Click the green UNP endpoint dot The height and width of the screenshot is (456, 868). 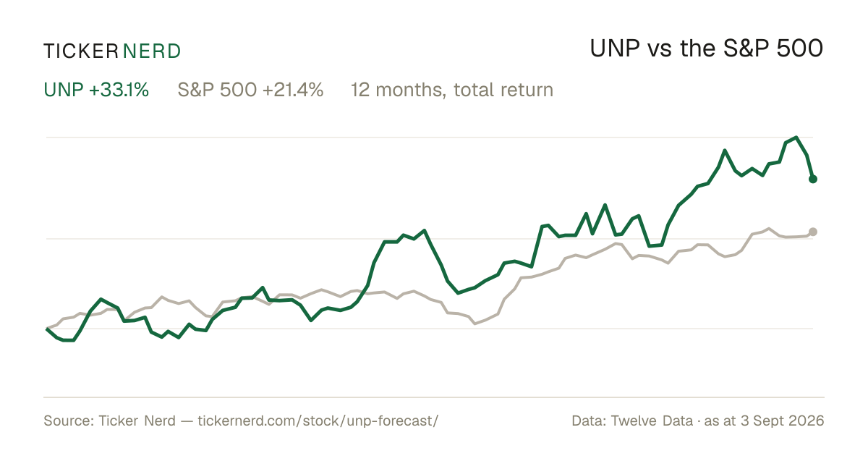(813, 179)
